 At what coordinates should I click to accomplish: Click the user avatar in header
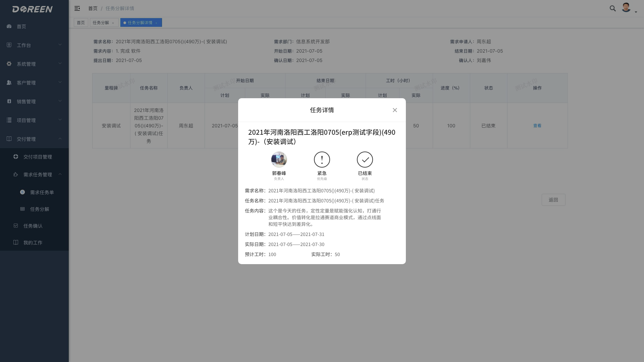pos(626,7)
